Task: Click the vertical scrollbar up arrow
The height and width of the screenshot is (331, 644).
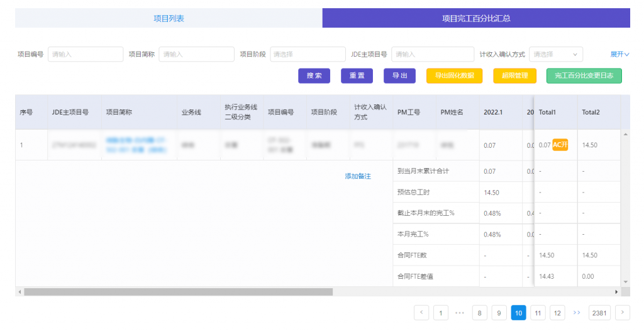Action: click(x=626, y=135)
